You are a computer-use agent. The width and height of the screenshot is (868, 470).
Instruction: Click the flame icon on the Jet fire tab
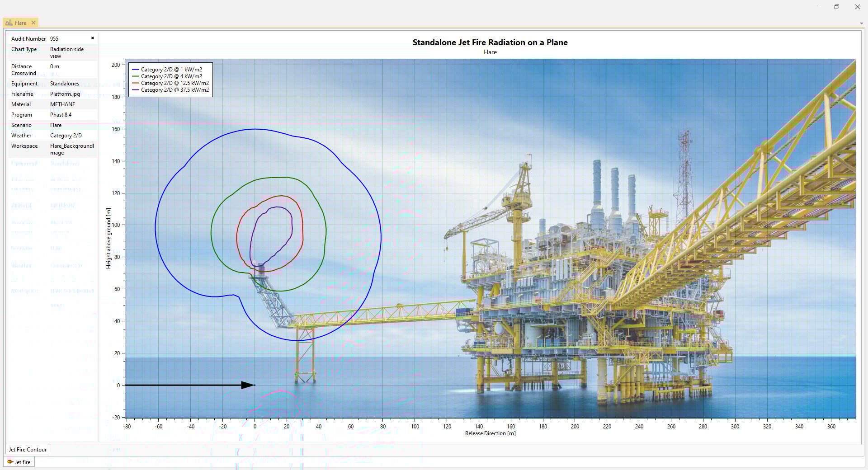pyautogui.click(x=11, y=462)
